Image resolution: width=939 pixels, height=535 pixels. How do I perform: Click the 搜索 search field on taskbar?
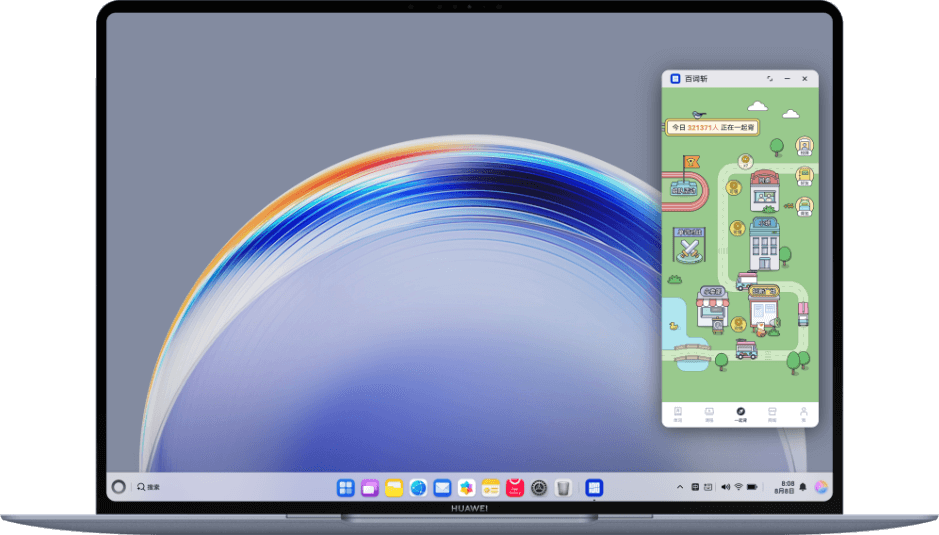149,487
